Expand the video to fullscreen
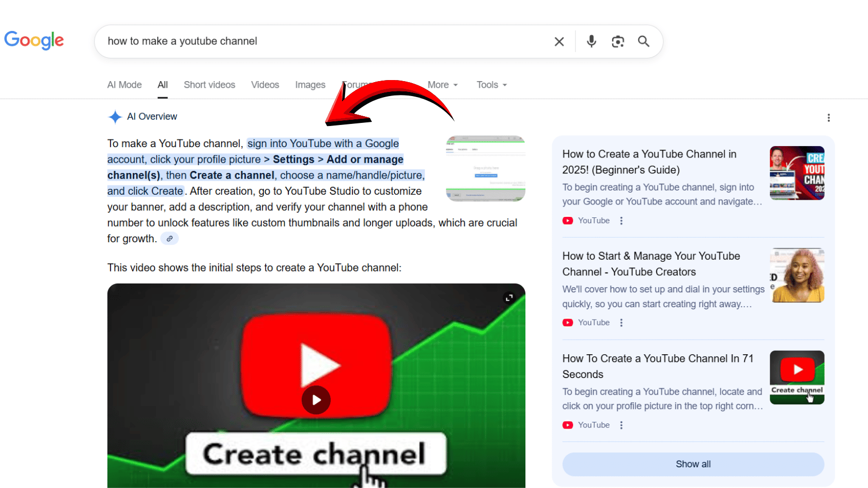Screen dimensions: 868x488 click(509, 297)
